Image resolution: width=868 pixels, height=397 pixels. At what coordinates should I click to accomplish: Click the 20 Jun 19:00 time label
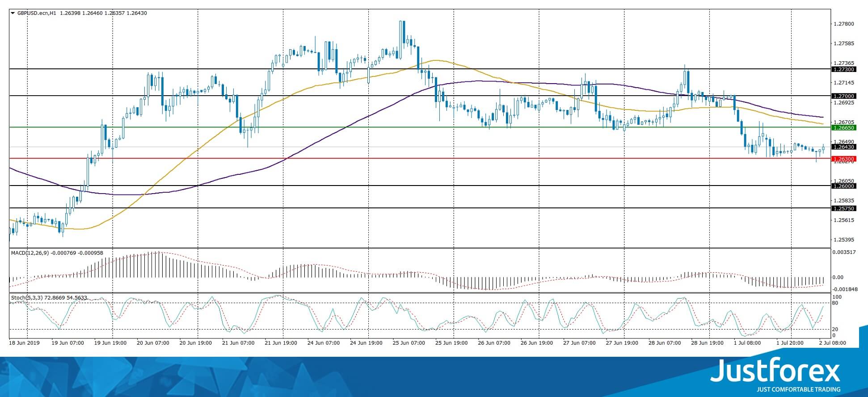[x=196, y=343]
